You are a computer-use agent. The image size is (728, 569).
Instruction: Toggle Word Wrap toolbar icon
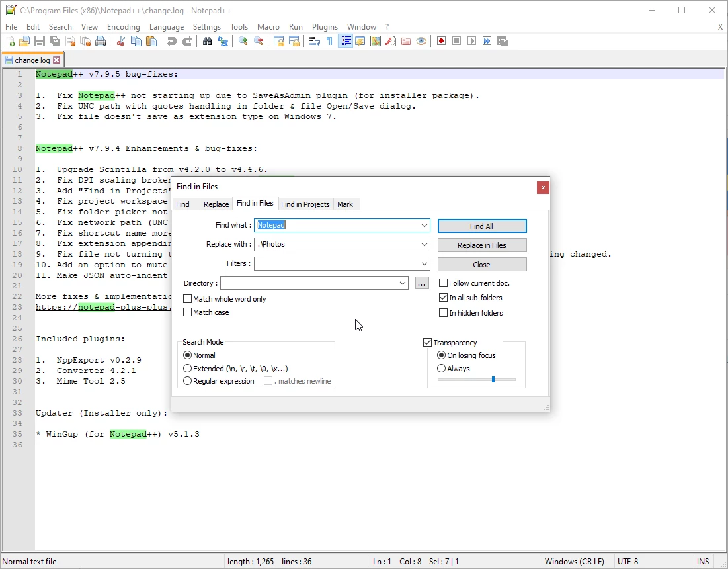pyautogui.click(x=314, y=41)
